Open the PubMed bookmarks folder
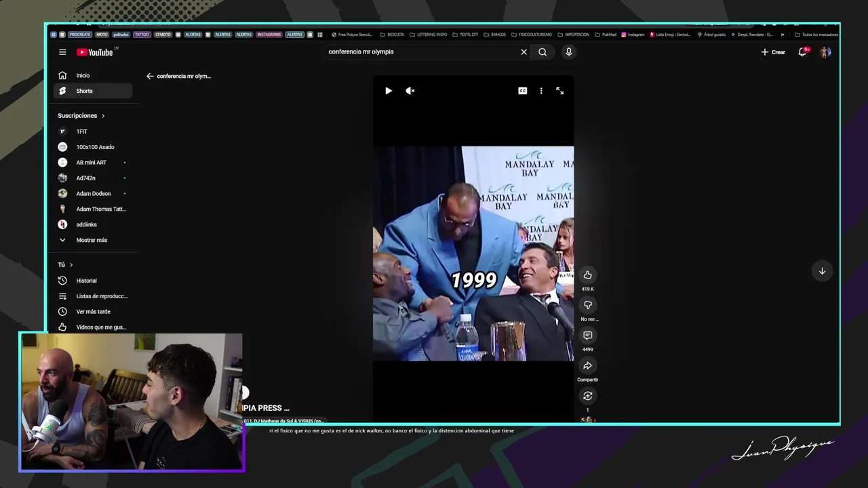The width and height of the screenshot is (868, 488). tap(606, 35)
